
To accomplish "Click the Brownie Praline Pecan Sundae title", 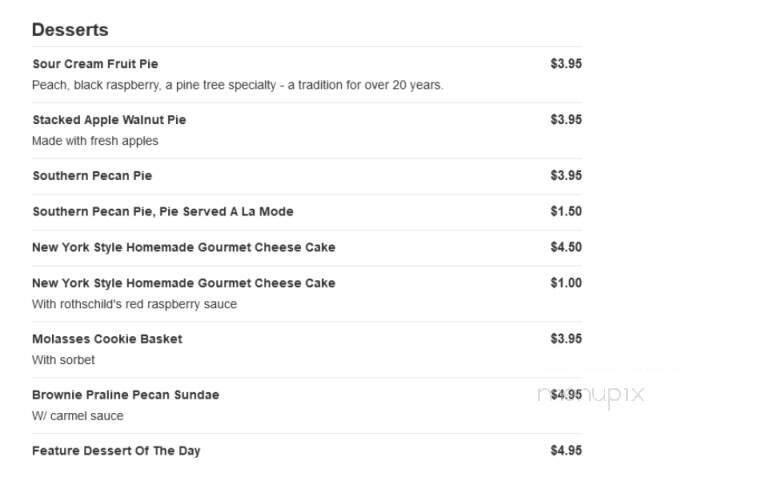I will tap(126, 395).
